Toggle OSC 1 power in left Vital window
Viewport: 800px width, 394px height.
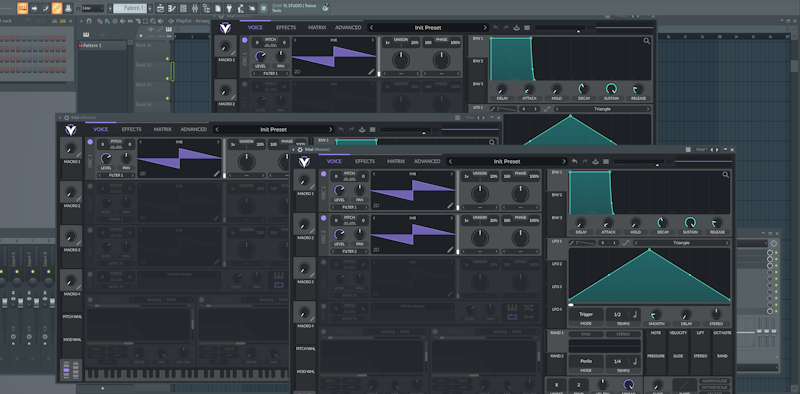90,142
